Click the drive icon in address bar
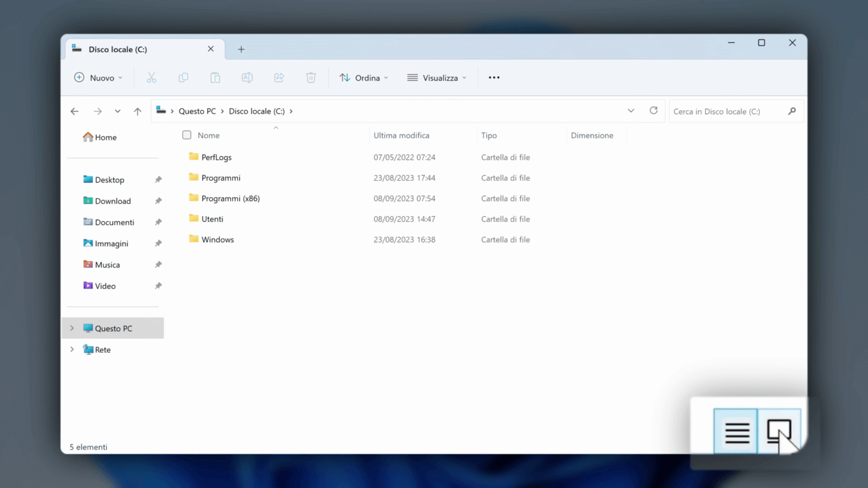 161,111
